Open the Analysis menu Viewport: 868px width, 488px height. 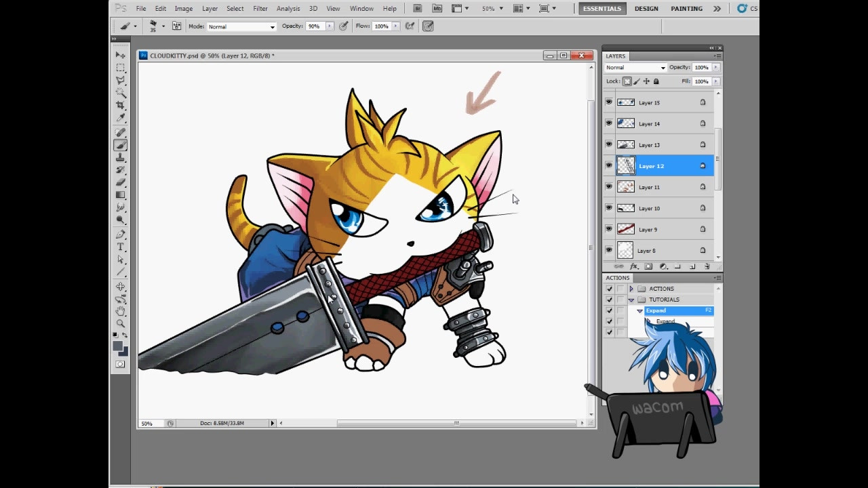[x=288, y=8]
